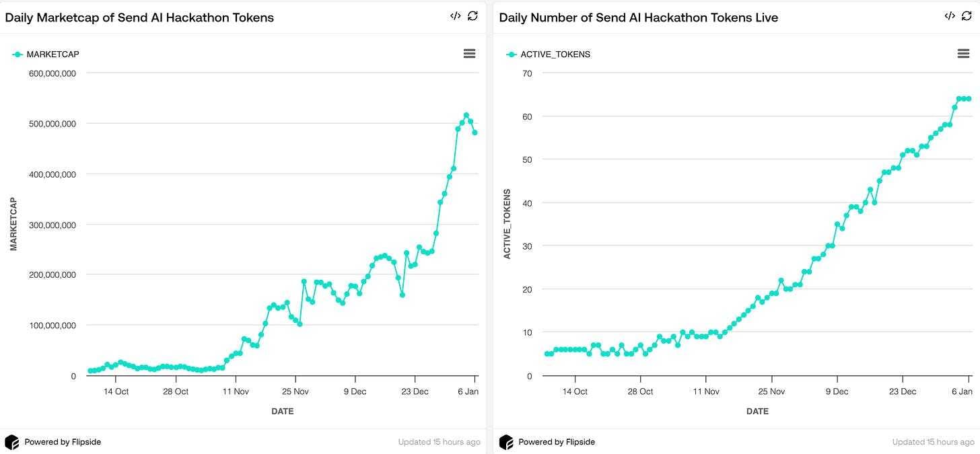
Task: Open hamburger menu on Active Tokens chart
Action: [963, 54]
